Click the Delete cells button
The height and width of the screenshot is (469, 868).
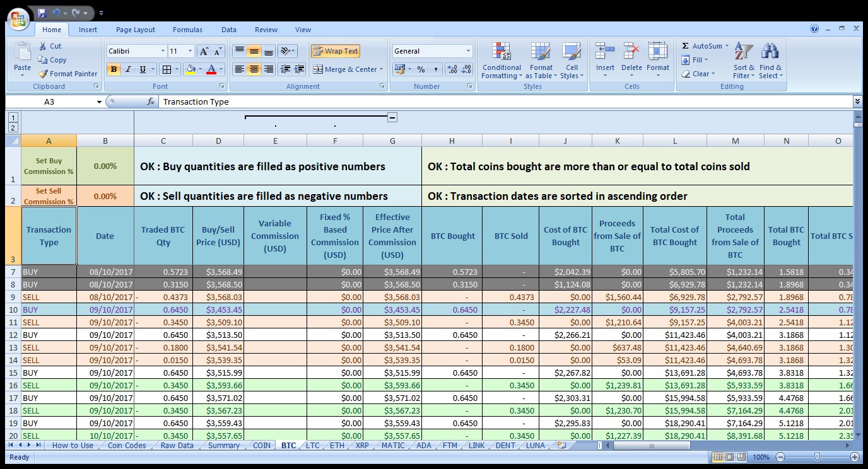[x=631, y=61]
